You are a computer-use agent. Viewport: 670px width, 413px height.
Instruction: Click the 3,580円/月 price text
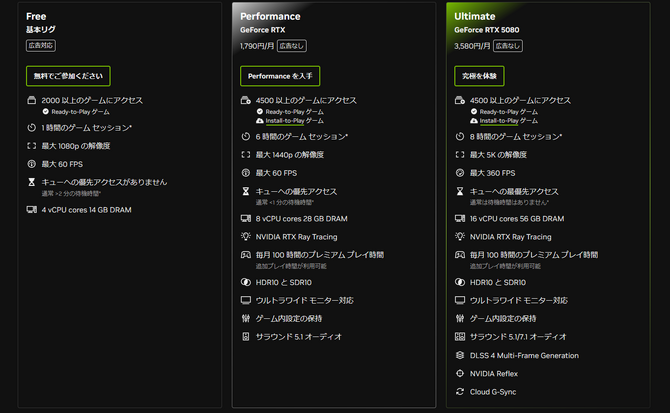pyautogui.click(x=472, y=46)
